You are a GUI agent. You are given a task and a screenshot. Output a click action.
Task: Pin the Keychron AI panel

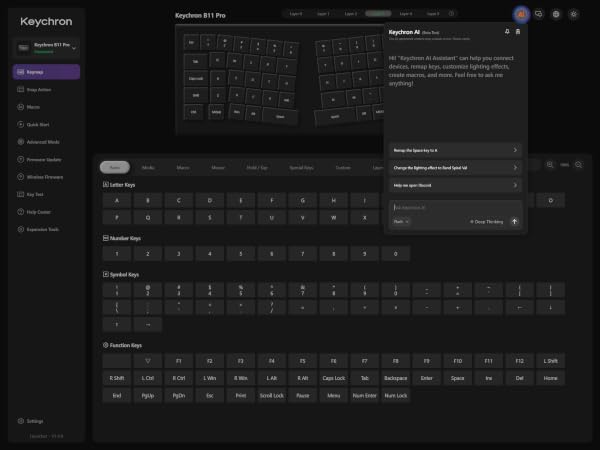coord(507,31)
